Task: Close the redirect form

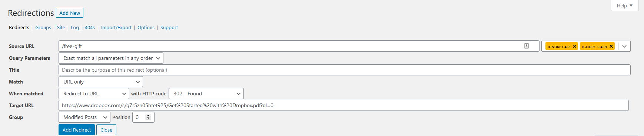Action: 106,130
